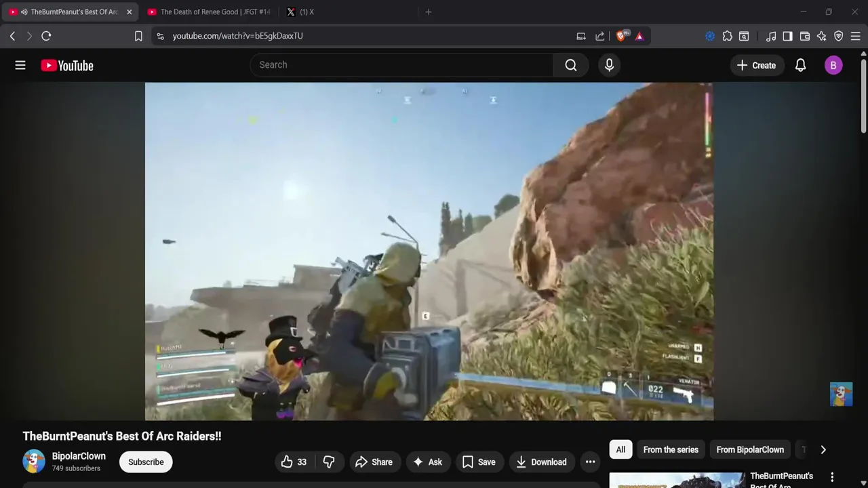868x488 pixels.
Task: Open the suggested video thumbnail
Action: [x=677, y=480]
